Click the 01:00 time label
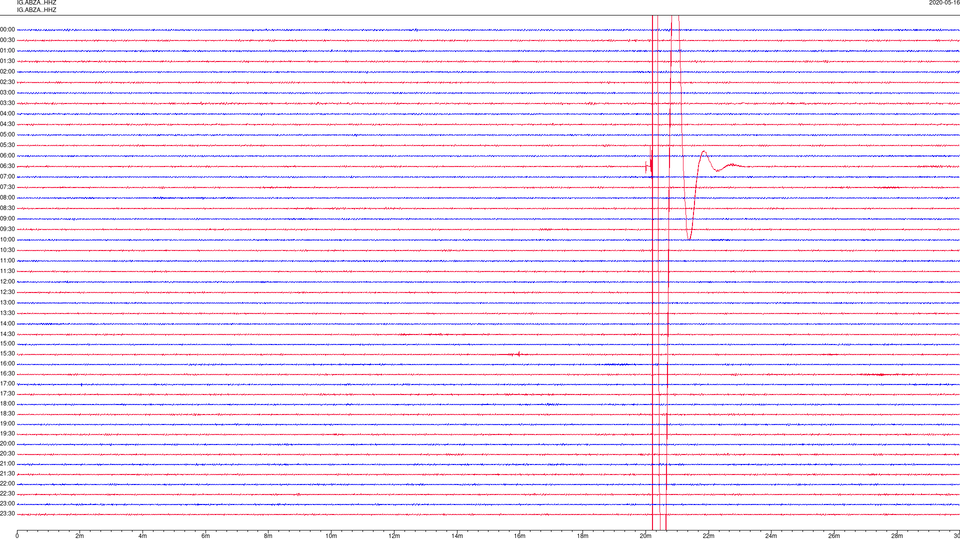This screenshot has width=960, height=540. pyautogui.click(x=7, y=51)
